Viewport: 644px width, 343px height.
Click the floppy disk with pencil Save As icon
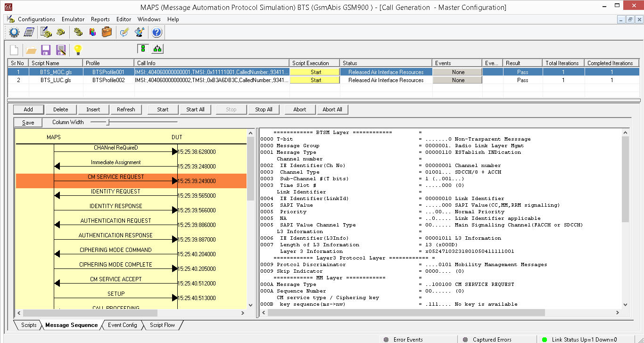click(x=61, y=50)
